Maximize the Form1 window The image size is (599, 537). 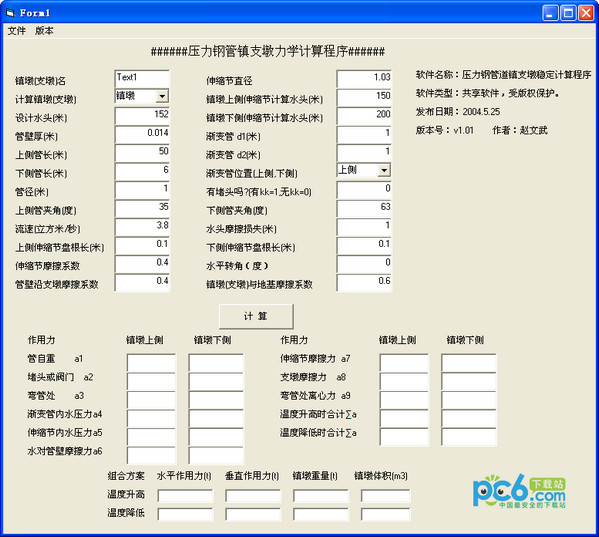click(x=568, y=13)
